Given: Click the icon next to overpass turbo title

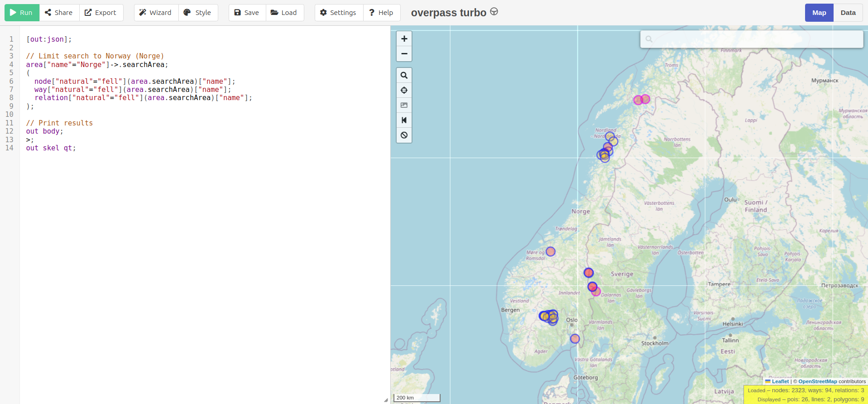Looking at the screenshot, I should 494,12.
